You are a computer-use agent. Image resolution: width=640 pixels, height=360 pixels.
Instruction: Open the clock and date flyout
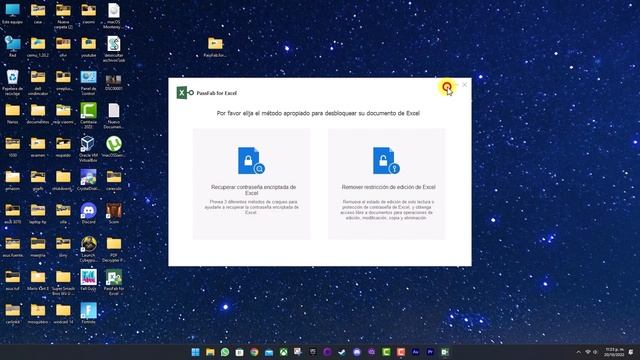pyautogui.click(x=613, y=352)
